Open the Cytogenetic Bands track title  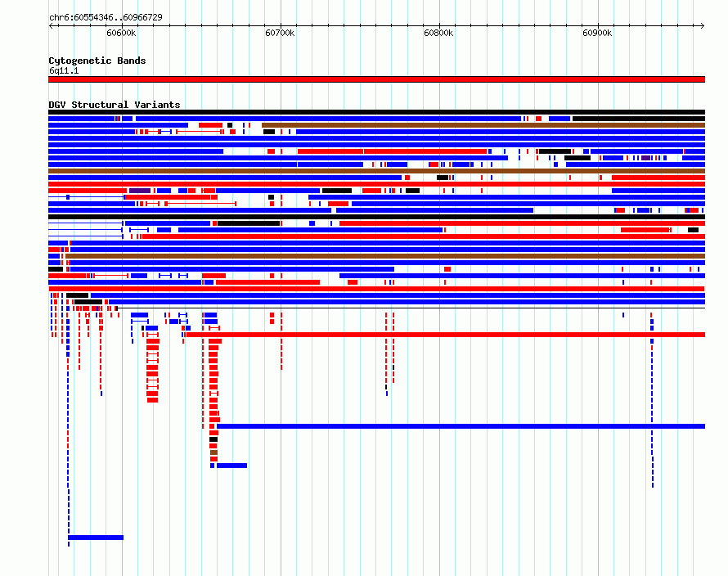[x=97, y=61]
